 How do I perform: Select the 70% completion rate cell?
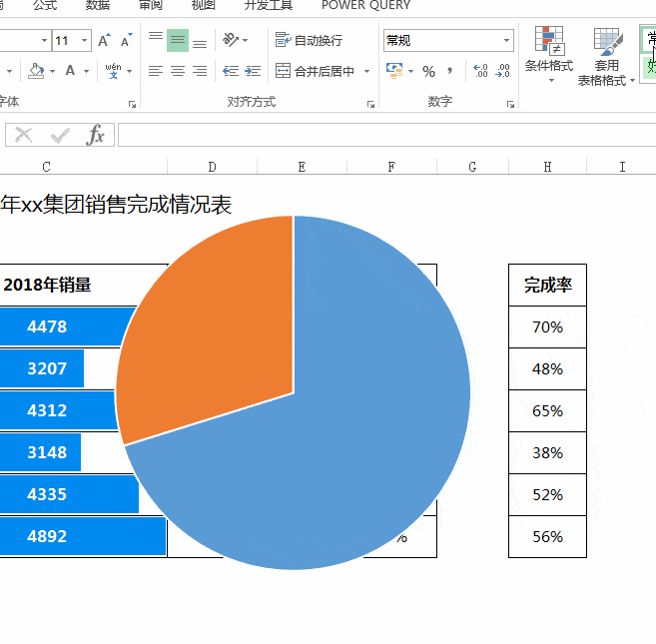pos(547,326)
